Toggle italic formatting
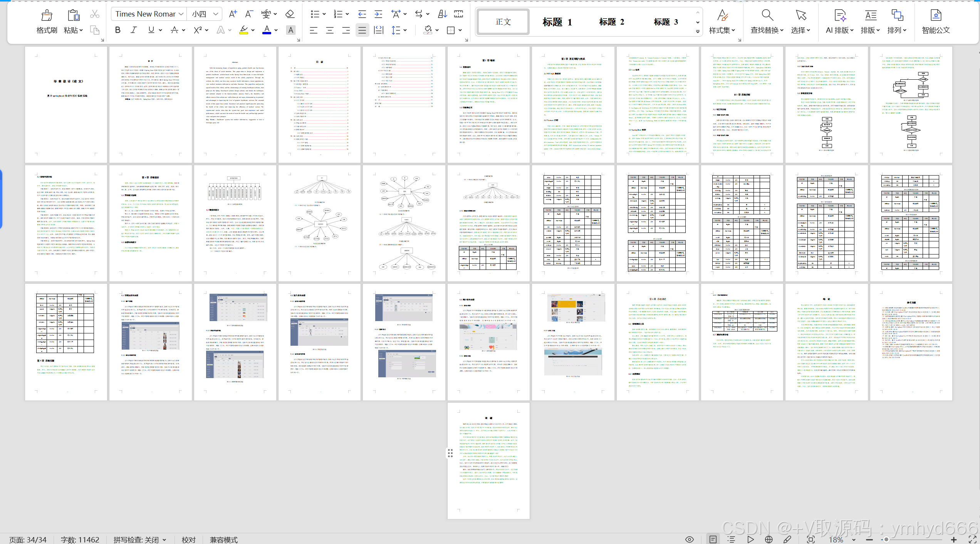 (134, 30)
